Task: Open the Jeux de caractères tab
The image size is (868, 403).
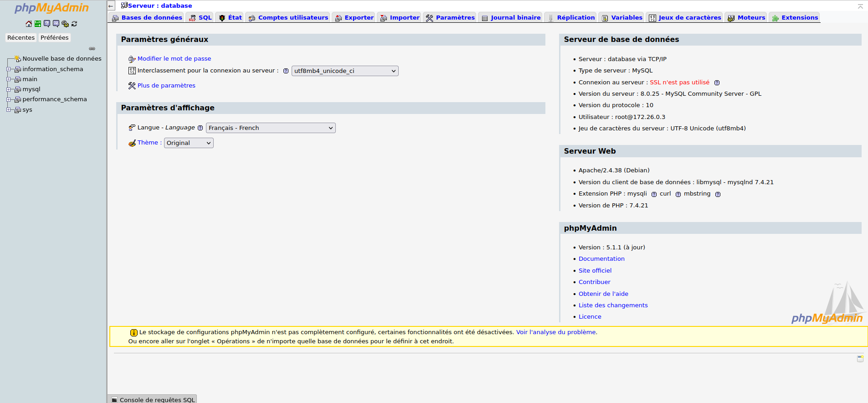Action: [685, 18]
